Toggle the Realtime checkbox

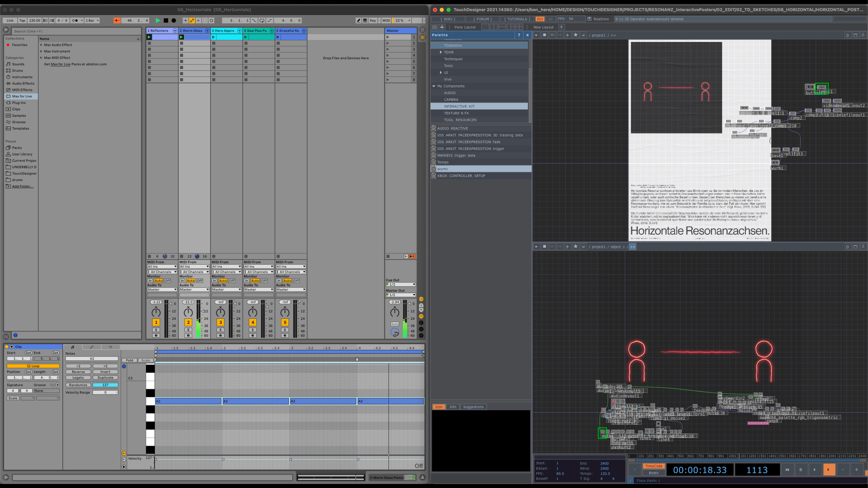(589, 19)
